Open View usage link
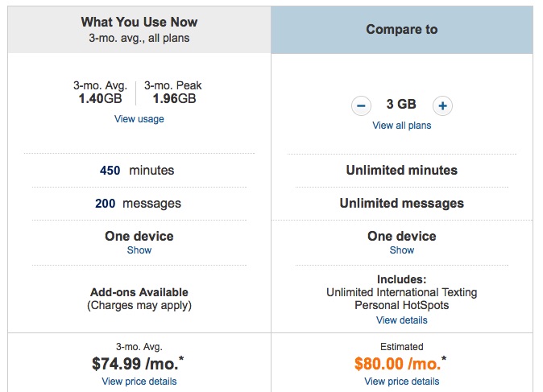Screen dimensions: 543x392 point(139,119)
